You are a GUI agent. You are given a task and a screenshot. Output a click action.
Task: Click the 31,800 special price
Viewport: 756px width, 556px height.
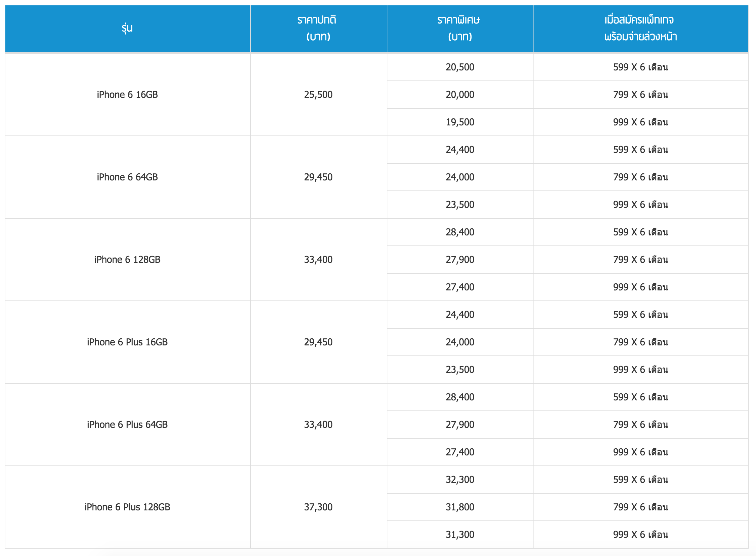(460, 507)
